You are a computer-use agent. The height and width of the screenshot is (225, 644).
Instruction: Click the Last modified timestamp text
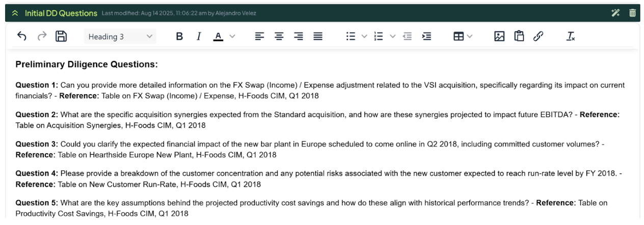tap(179, 13)
